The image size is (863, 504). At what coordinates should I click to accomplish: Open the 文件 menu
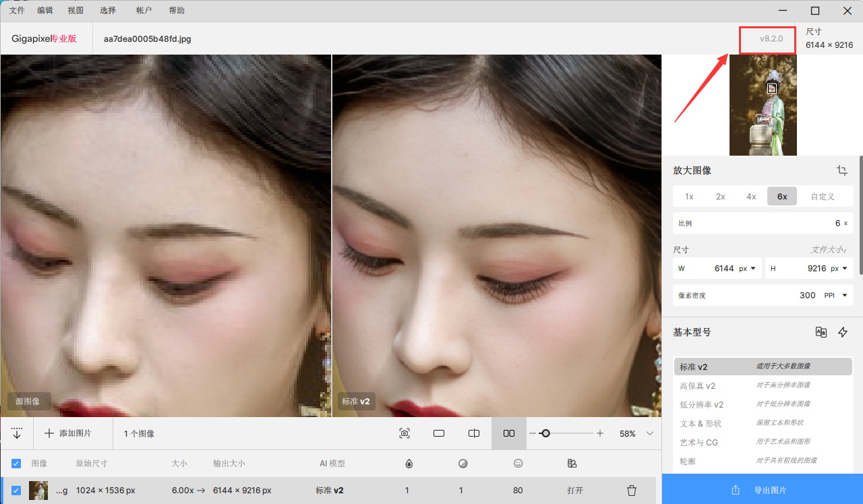click(x=17, y=11)
